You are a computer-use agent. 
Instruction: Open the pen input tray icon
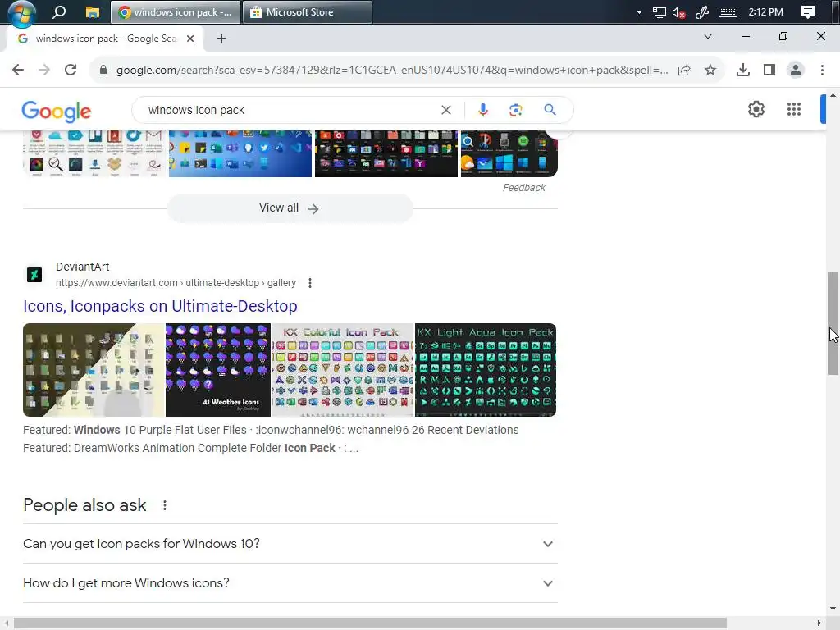702,12
